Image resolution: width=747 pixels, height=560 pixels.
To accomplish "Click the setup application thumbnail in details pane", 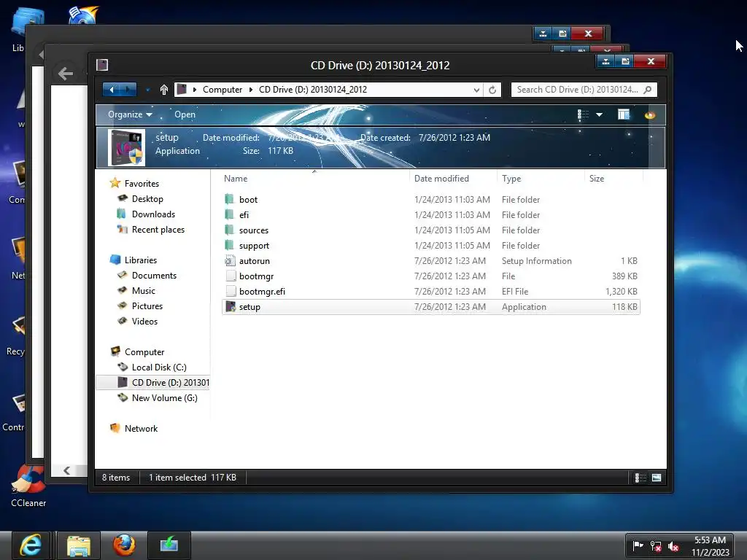I will (x=126, y=147).
